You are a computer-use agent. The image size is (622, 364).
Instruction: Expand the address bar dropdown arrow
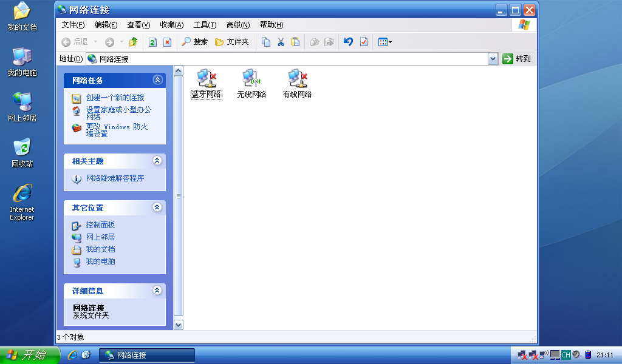point(493,59)
